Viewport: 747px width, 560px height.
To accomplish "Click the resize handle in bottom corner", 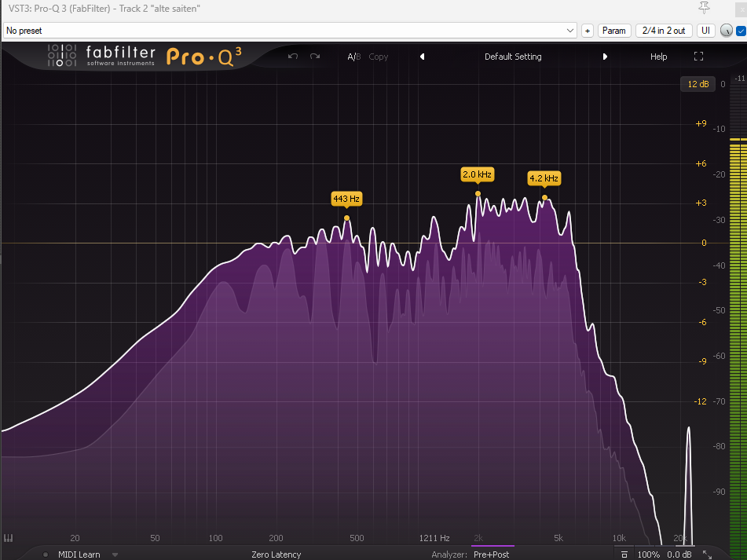I will tap(706, 555).
